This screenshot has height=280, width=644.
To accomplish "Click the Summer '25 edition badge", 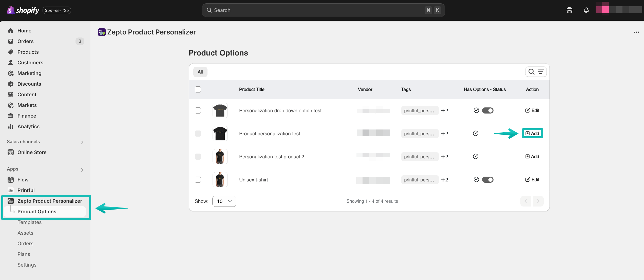I will point(57,10).
